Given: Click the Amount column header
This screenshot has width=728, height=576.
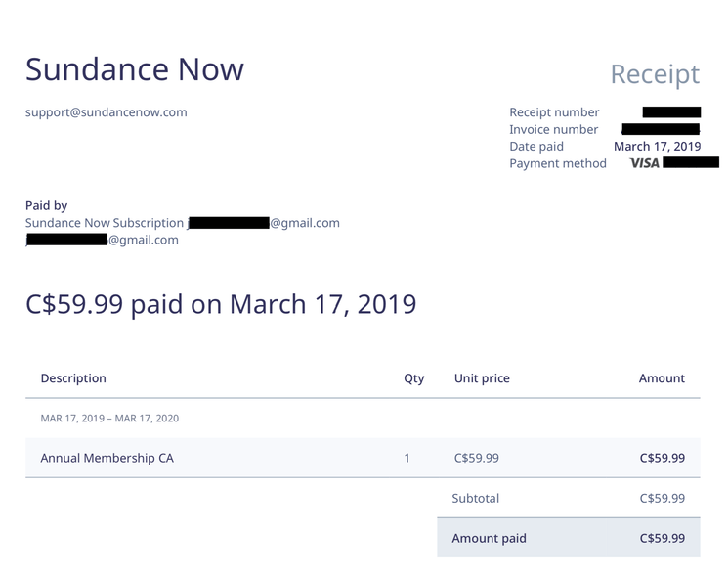Looking at the screenshot, I should point(662,378).
